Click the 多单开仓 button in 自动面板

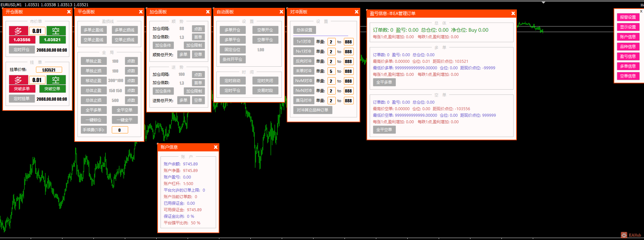coord(232,30)
